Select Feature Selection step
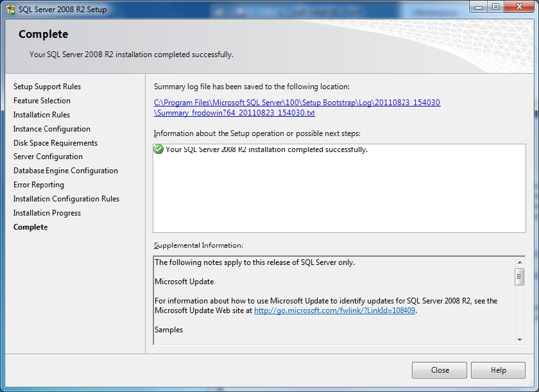 click(x=42, y=101)
